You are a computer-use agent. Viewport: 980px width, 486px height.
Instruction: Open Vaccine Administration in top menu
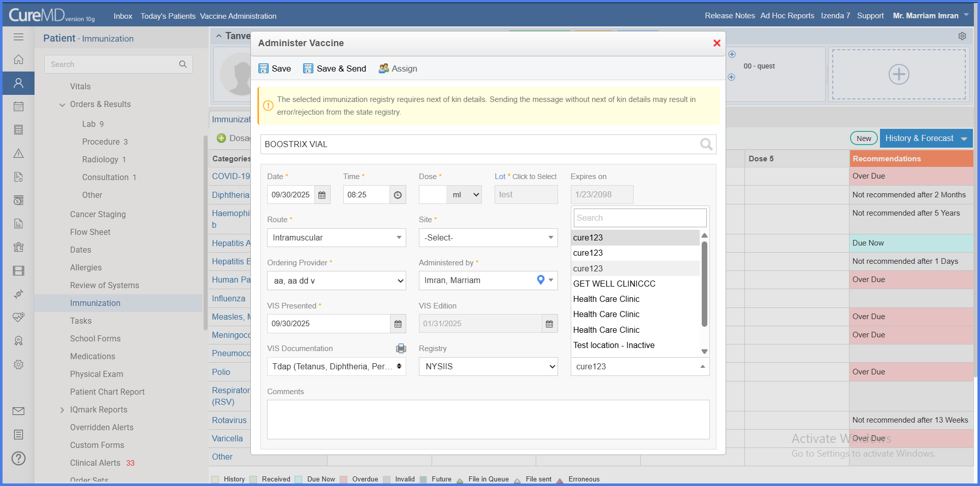pyautogui.click(x=238, y=16)
